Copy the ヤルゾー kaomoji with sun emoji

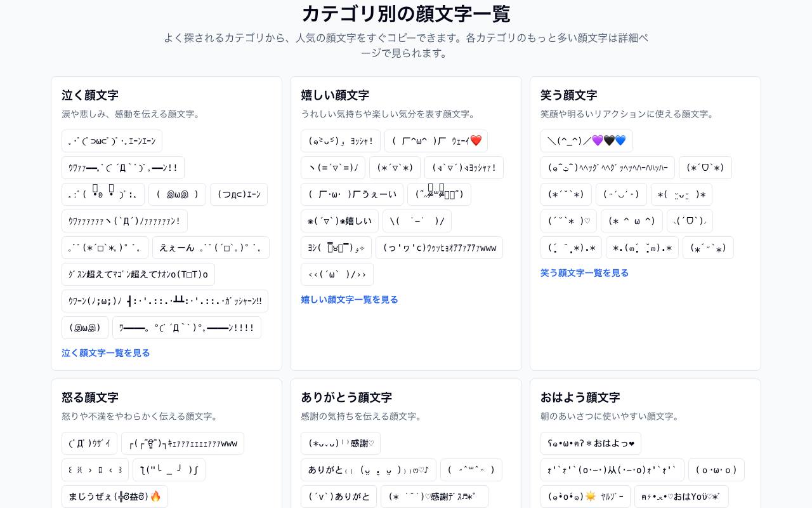pos(586,497)
